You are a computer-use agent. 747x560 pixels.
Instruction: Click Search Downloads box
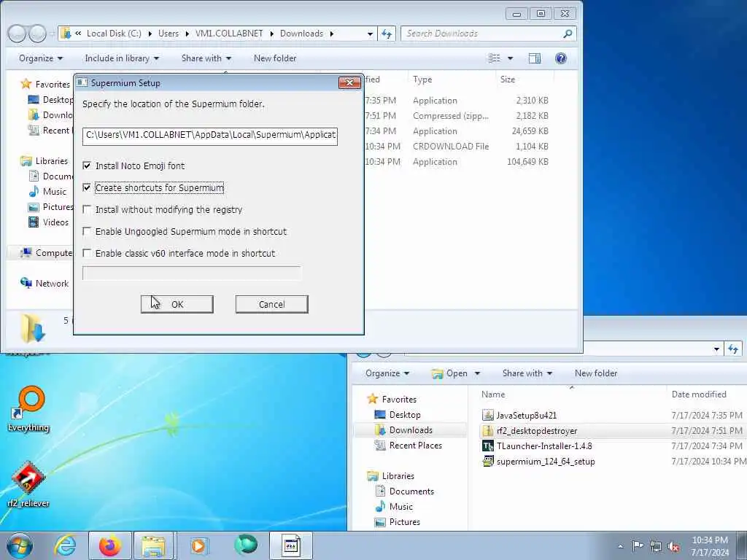481,34
